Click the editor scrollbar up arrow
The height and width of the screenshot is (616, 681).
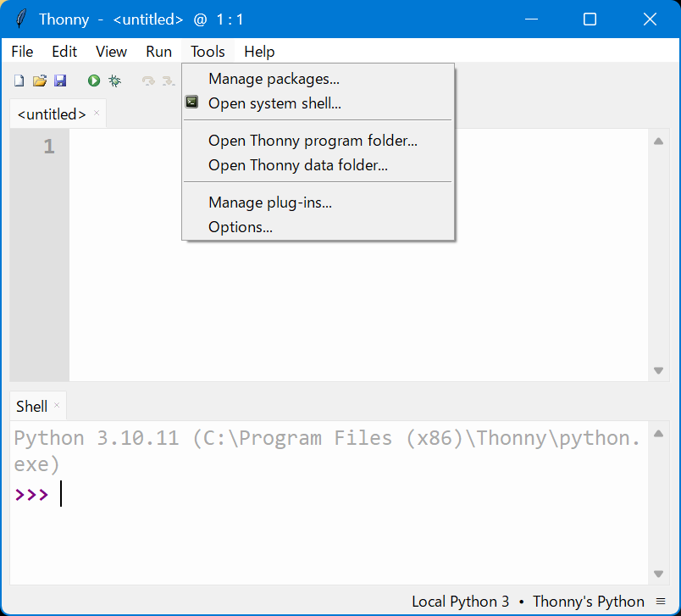[x=658, y=142]
